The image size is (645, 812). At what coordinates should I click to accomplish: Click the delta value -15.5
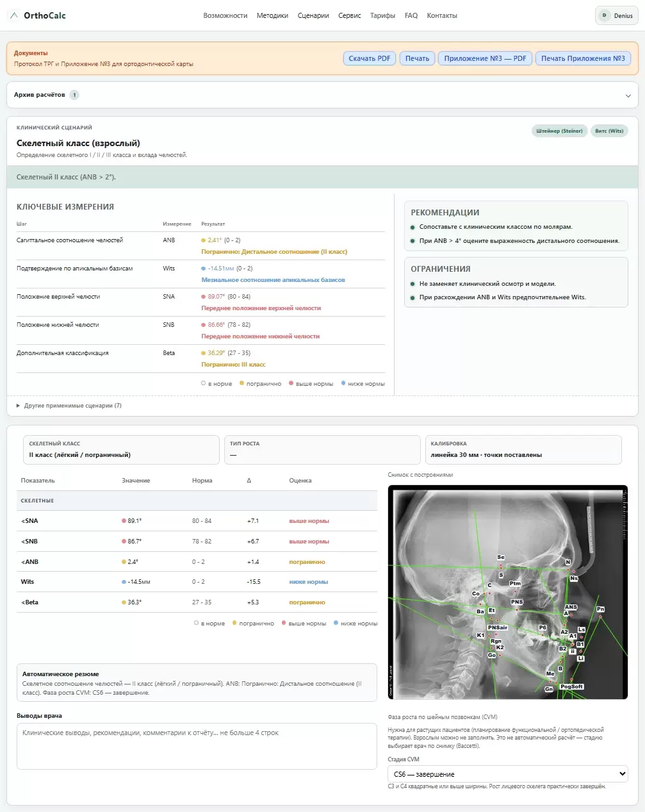[254, 582]
